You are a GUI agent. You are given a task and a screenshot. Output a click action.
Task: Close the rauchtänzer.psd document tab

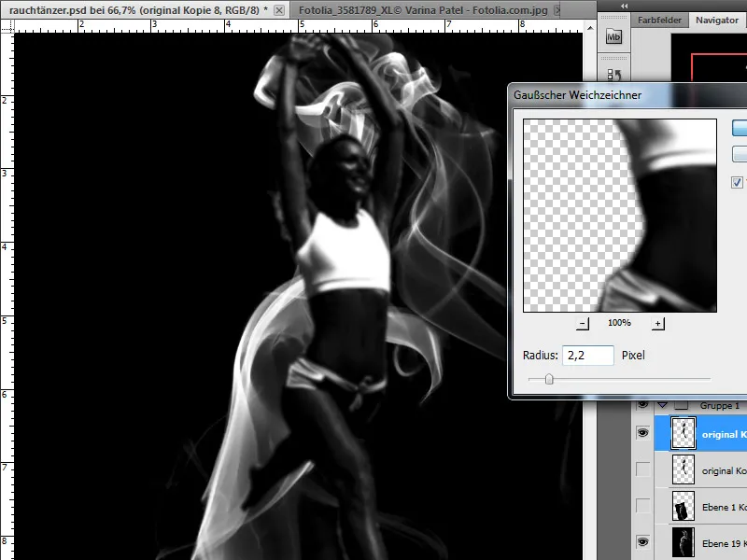point(279,10)
